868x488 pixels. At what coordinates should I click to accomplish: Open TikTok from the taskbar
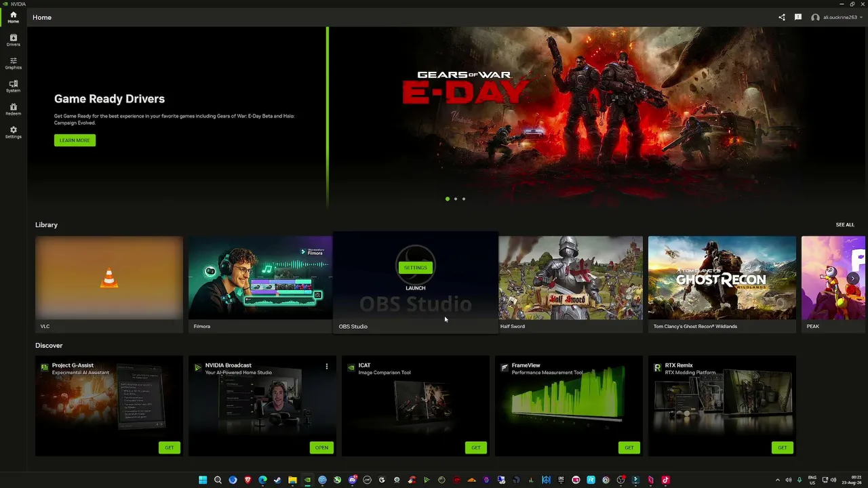coord(665,480)
